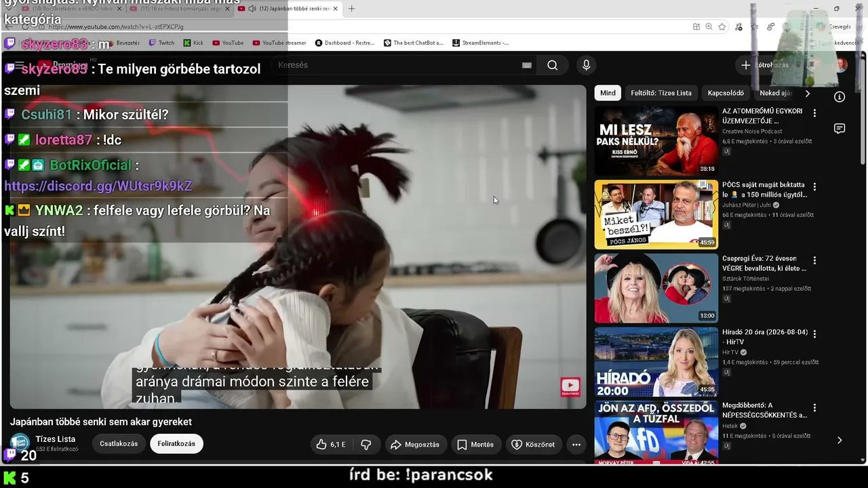The width and height of the screenshot is (868, 488).
Task: Click the Csatlakozás join button
Action: click(119, 444)
